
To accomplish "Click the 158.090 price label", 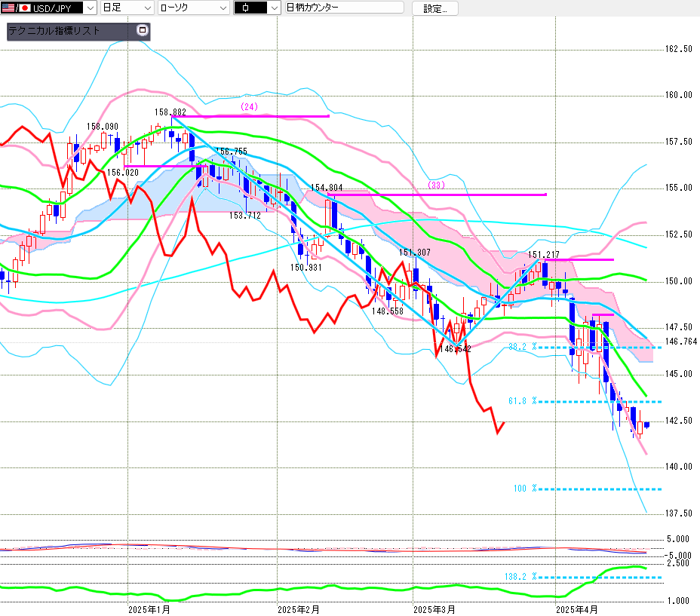I will (103, 127).
